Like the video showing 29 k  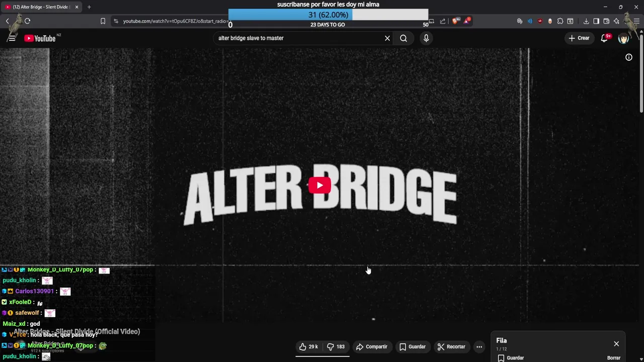309,347
